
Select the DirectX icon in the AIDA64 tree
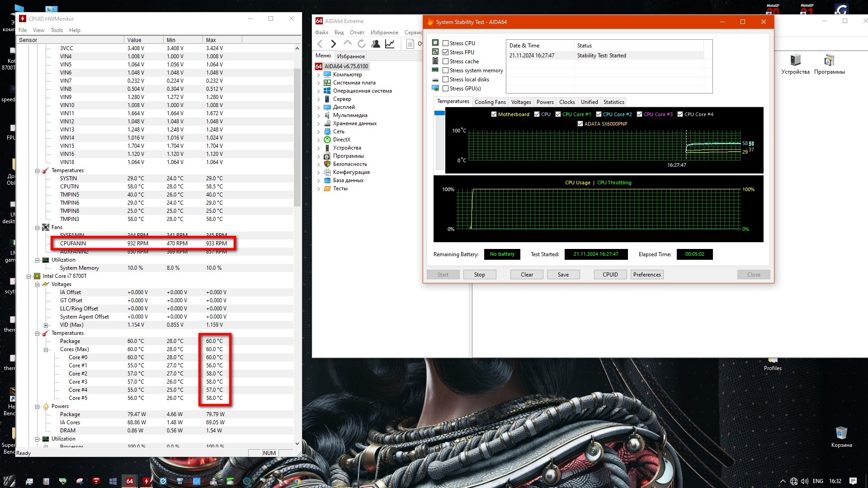click(327, 140)
